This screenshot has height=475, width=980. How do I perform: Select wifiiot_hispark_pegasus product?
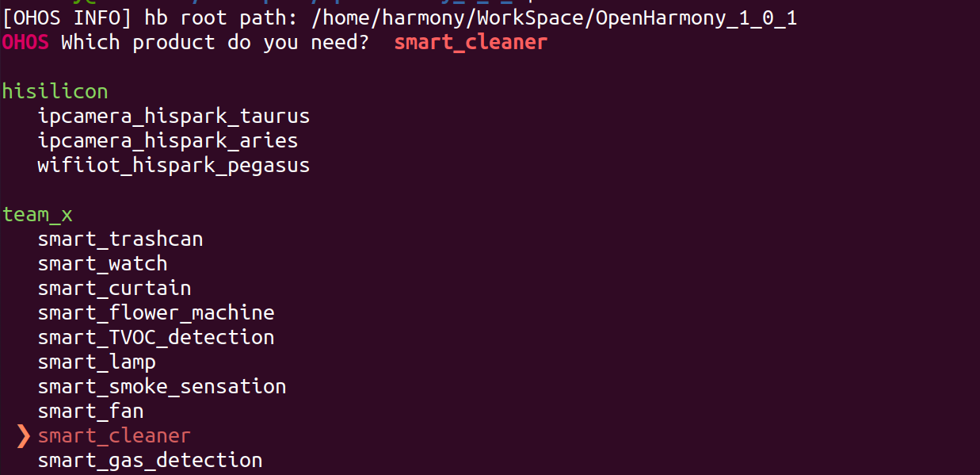174,166
